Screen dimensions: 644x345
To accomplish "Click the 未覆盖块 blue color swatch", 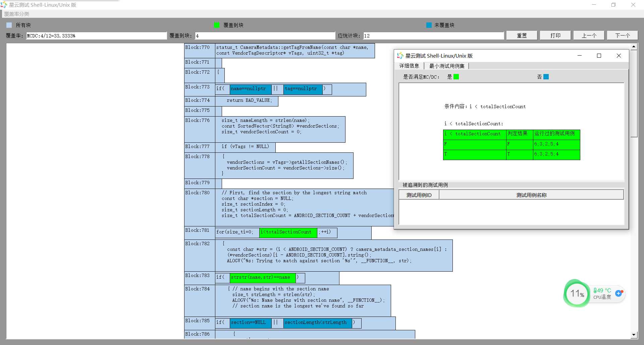I will (x=429, y=25).
